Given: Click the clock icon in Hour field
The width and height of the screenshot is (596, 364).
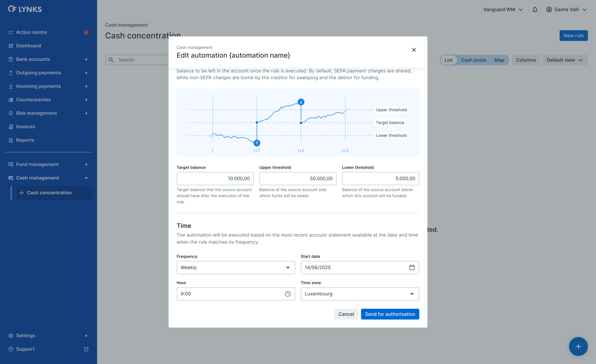Looking at the screenshot, I should [288, 294].
